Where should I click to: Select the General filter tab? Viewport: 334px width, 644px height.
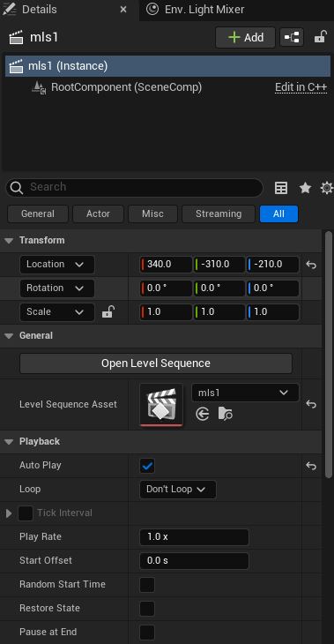click(38, 213)
